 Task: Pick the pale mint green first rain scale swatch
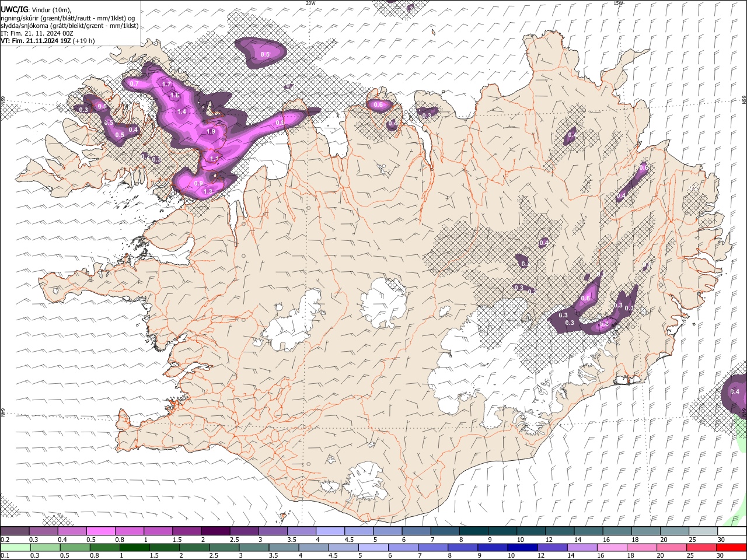coord(15,548)
